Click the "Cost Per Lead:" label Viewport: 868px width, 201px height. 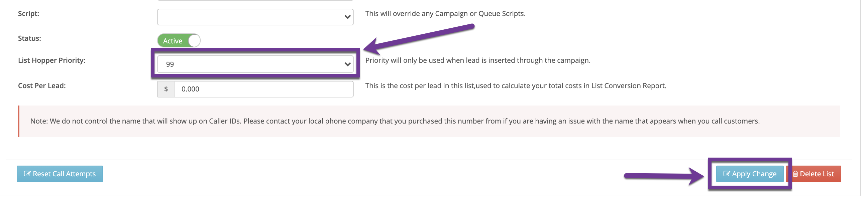click(42, 86)
